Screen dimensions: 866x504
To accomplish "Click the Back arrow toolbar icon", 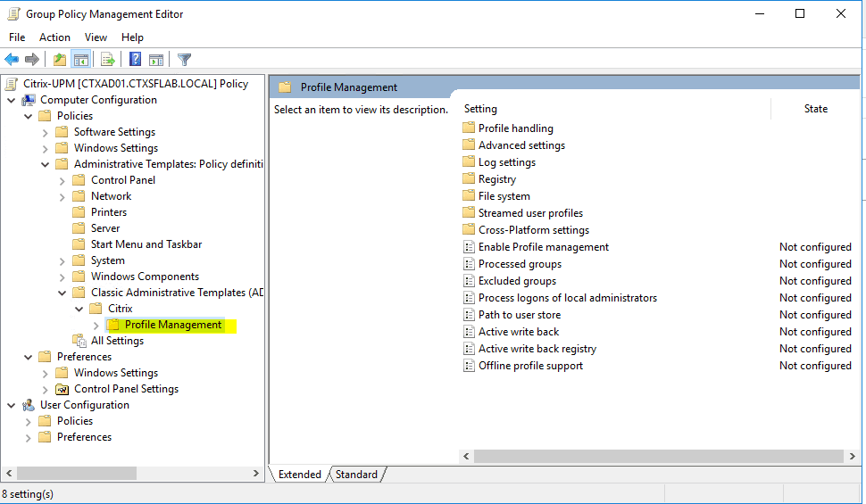I will point(12,59).
